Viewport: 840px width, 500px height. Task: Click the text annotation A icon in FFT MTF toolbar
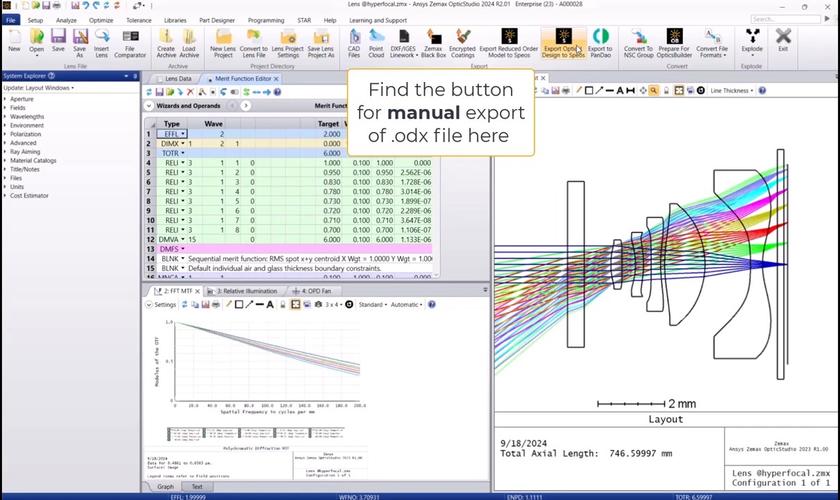[x=270, y=304]
